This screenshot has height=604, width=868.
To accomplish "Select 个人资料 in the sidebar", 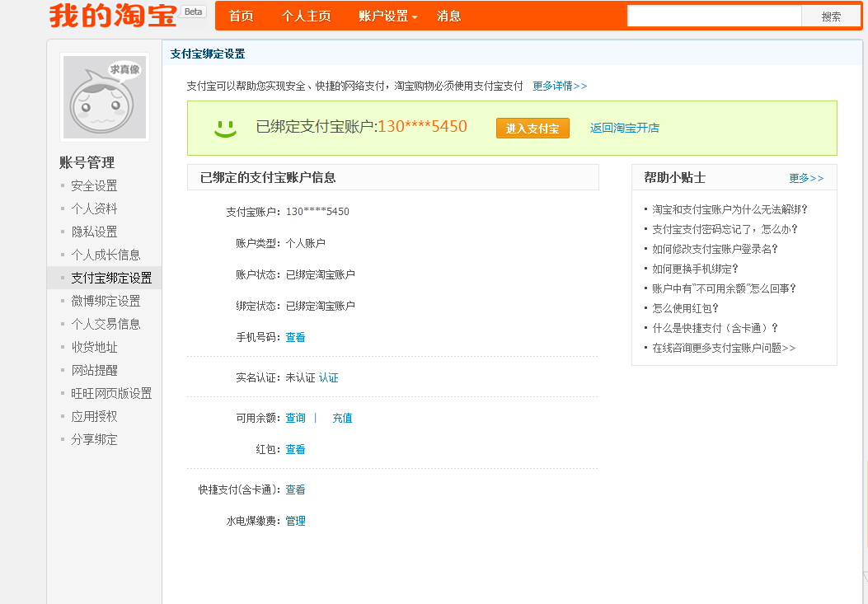I will [94, 208].
